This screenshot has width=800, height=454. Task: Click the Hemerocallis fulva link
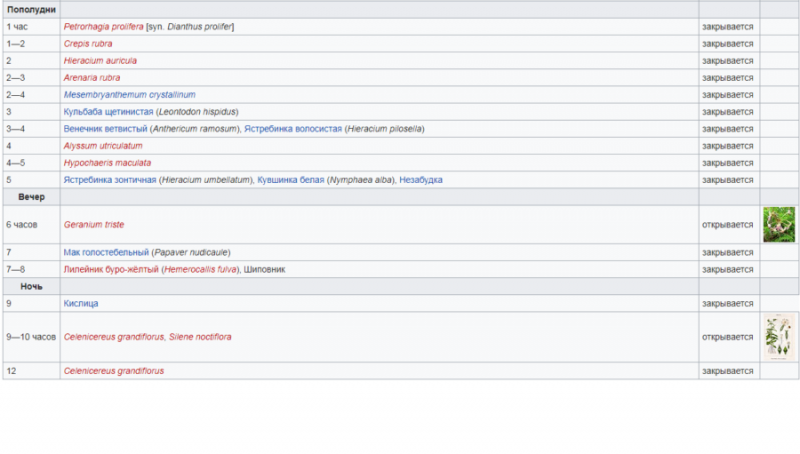[x=201, y=269]
